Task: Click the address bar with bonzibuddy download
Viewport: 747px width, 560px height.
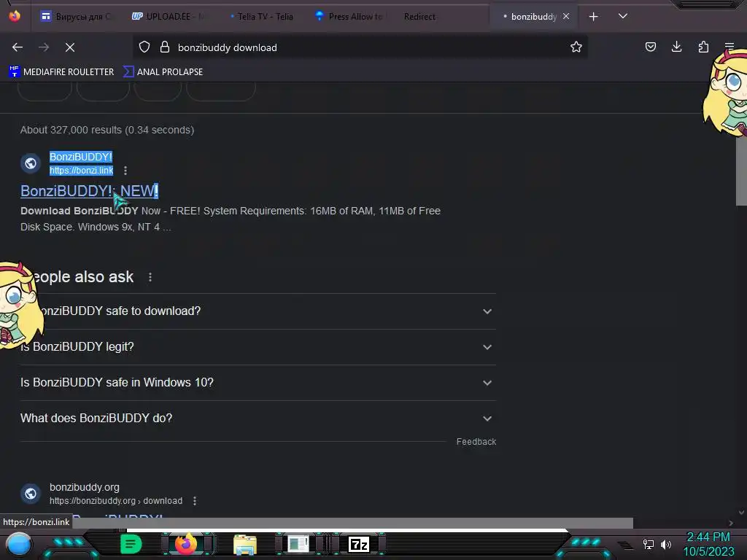Action: (360, 47)
